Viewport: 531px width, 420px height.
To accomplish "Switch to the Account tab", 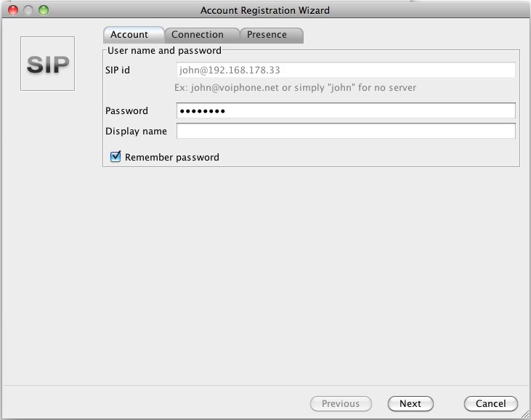I will (x=129, y=35).
